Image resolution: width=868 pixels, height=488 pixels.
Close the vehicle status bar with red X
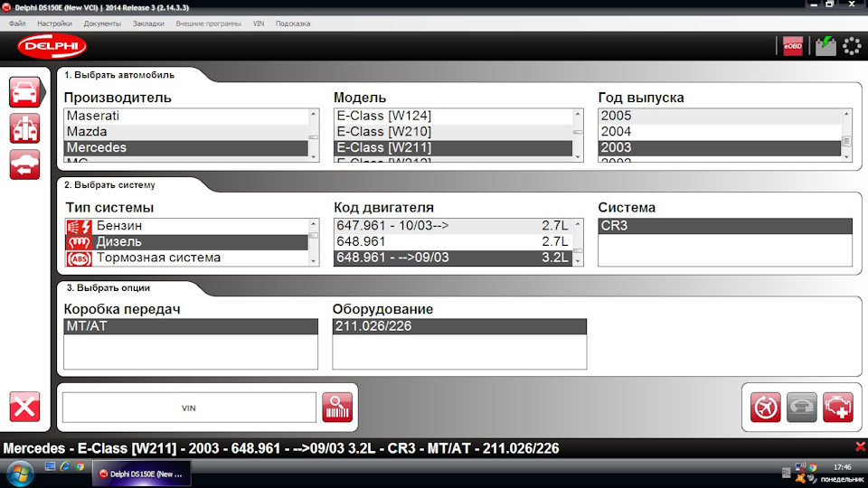pos(860,447)
